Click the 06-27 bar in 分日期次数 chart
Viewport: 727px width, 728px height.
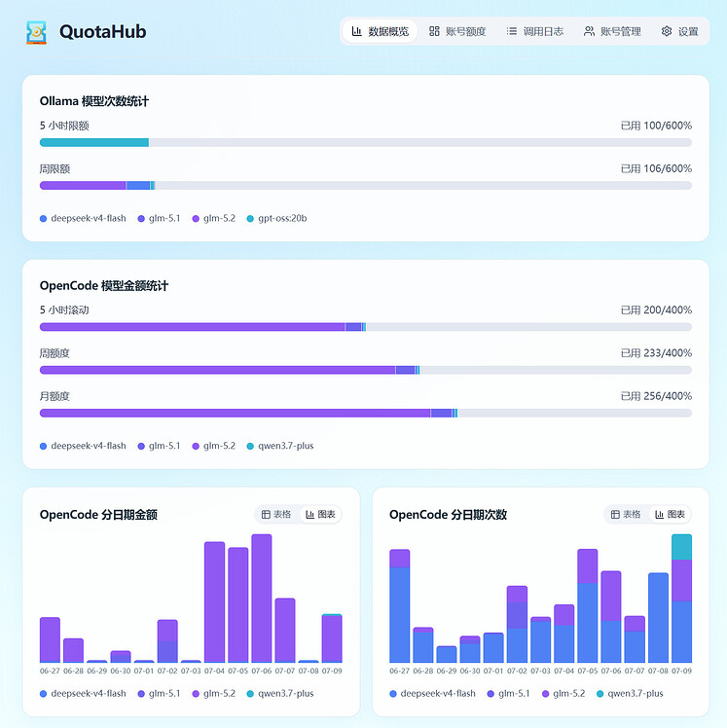click(400, 606)
